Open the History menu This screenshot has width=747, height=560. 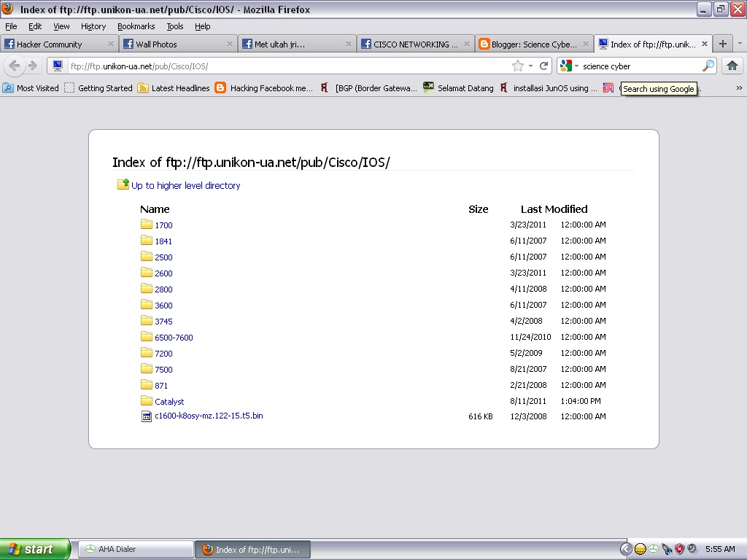pyautogui.click(x=93, y=26)
